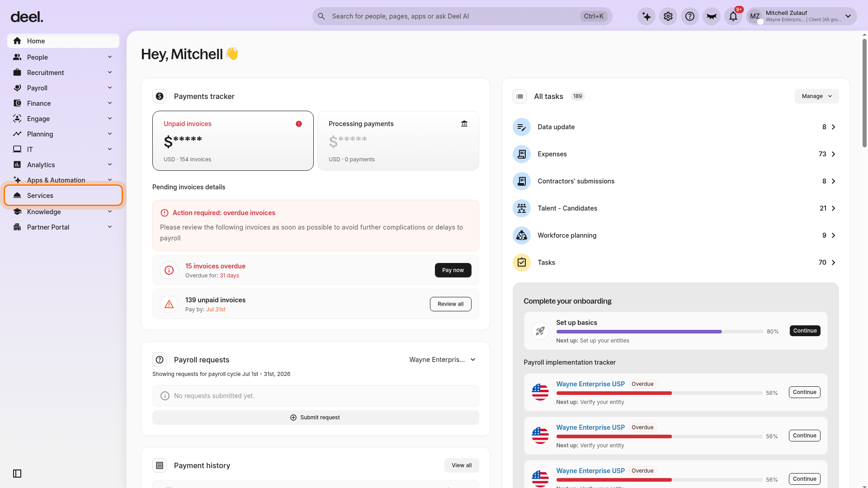This screenshot has width=868, height=488.
Task: Click the Payment history list icon
Action: tap(160, 465)
